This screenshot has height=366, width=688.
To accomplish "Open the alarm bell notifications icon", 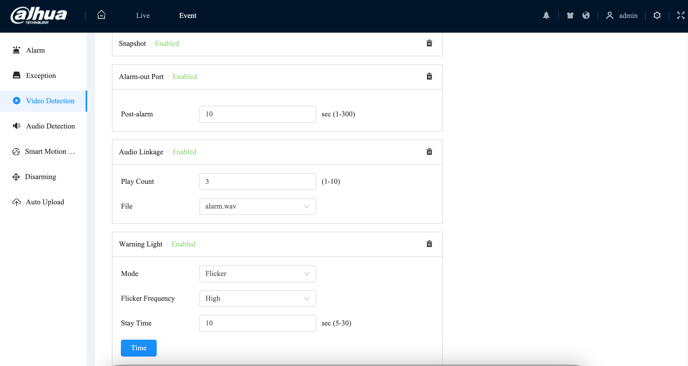I will click(x=546, y=15).
